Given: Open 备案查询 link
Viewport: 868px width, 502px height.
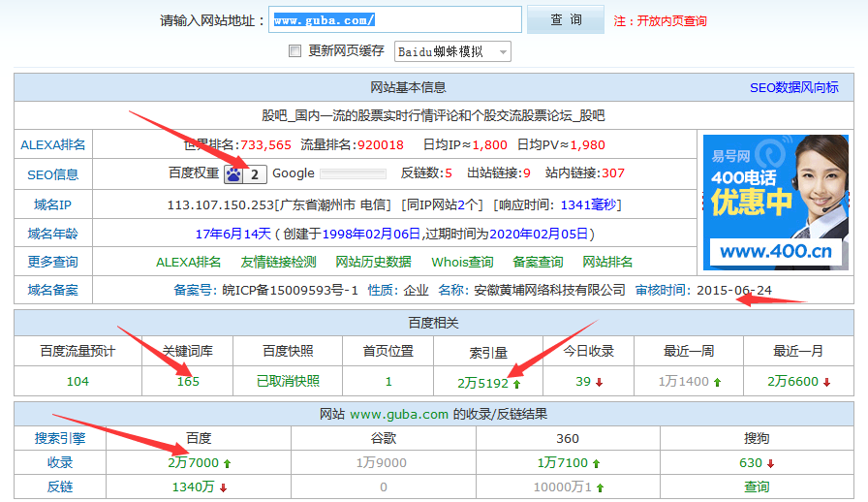Looking at the screenshot, I should (538, 262).
